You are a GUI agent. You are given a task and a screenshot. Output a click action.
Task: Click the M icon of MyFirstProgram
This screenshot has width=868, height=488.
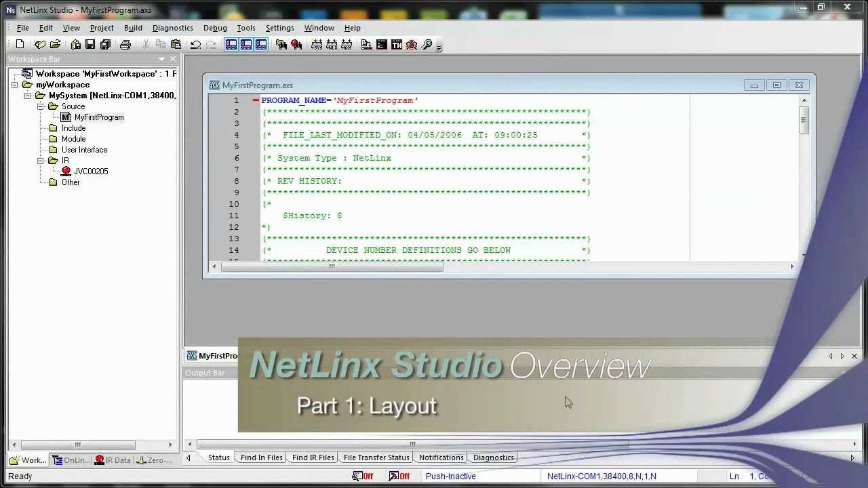click(x=66, y=117)
